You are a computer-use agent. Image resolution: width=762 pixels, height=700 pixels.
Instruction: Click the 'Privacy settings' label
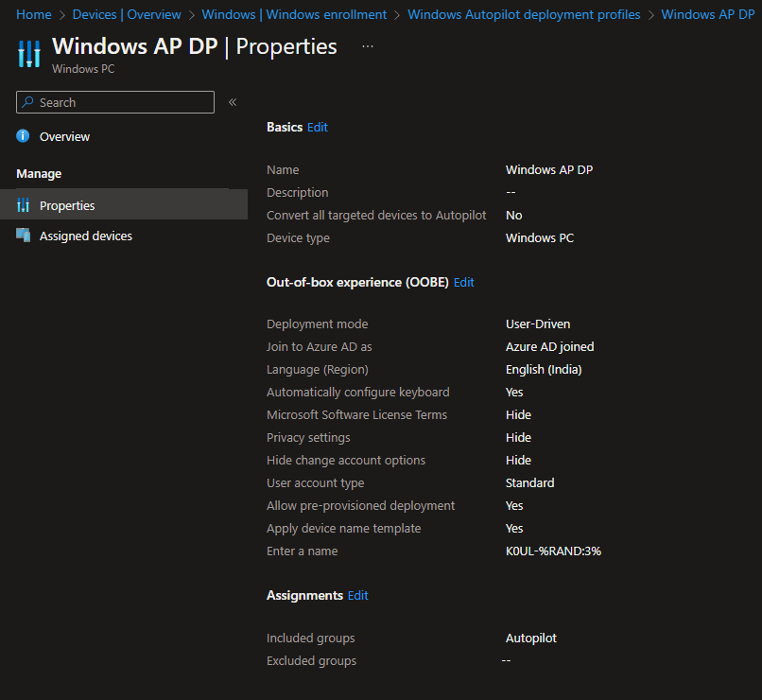[308, 437]
